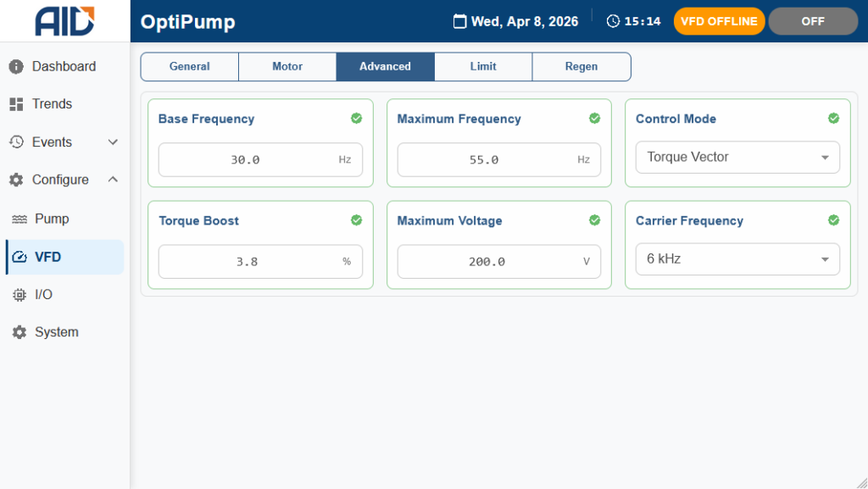Click the VFD gauge icon

(19, 257)
